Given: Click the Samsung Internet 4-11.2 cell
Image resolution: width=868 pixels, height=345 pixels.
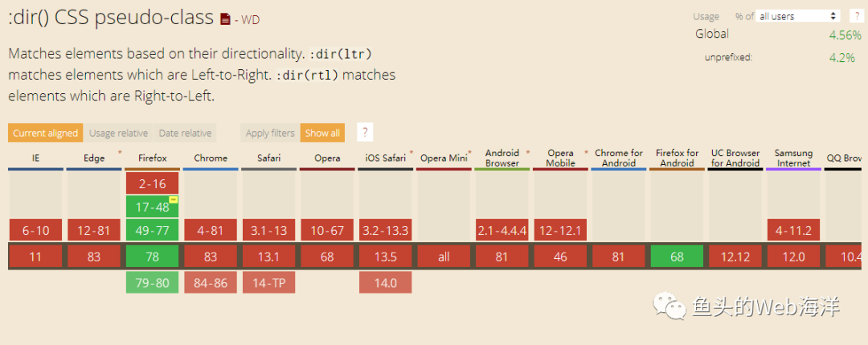Looking at the screenshot, I should pyautogui.click(x=794, y=230).
